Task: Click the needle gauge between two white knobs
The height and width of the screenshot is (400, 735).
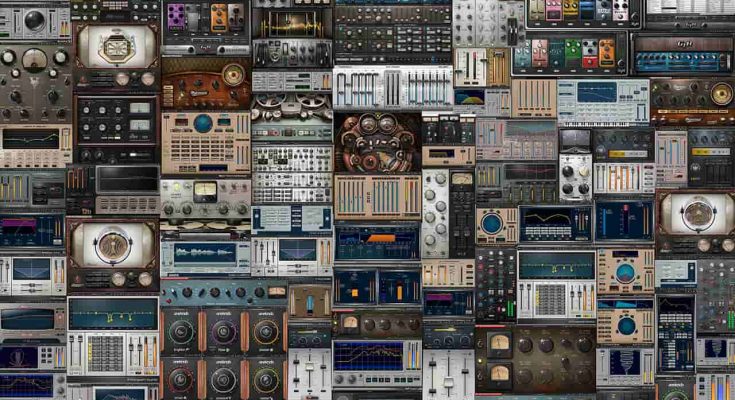Action: click(x=35, y=60)
